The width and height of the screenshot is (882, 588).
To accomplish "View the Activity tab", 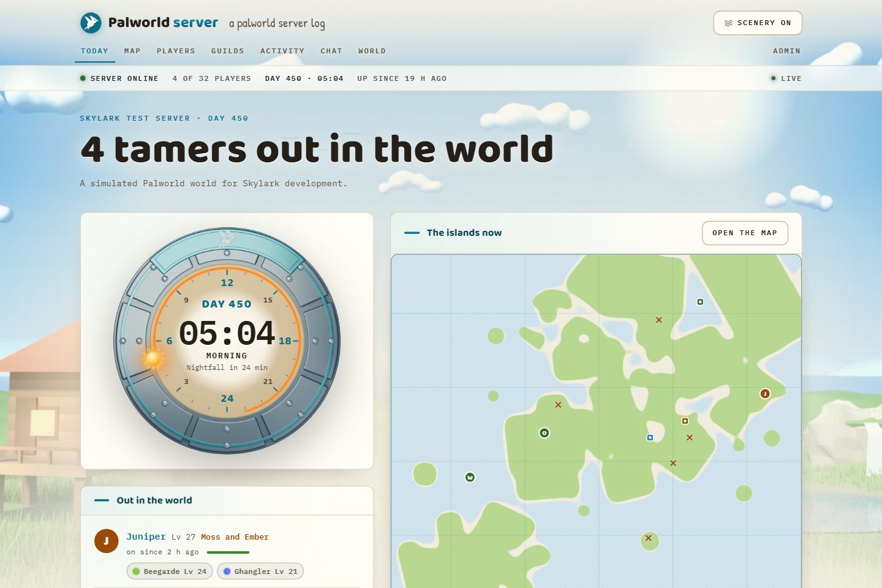I will click(282, 51).
